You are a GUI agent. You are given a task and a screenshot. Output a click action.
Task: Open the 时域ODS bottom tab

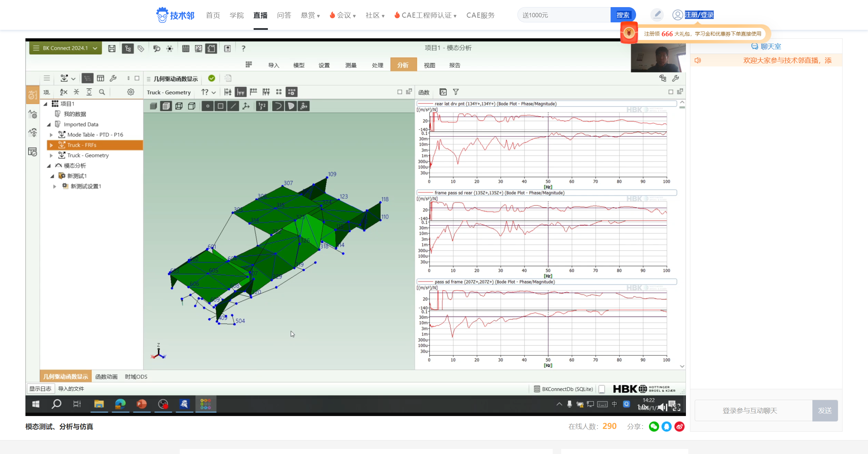tap(136, 376)
